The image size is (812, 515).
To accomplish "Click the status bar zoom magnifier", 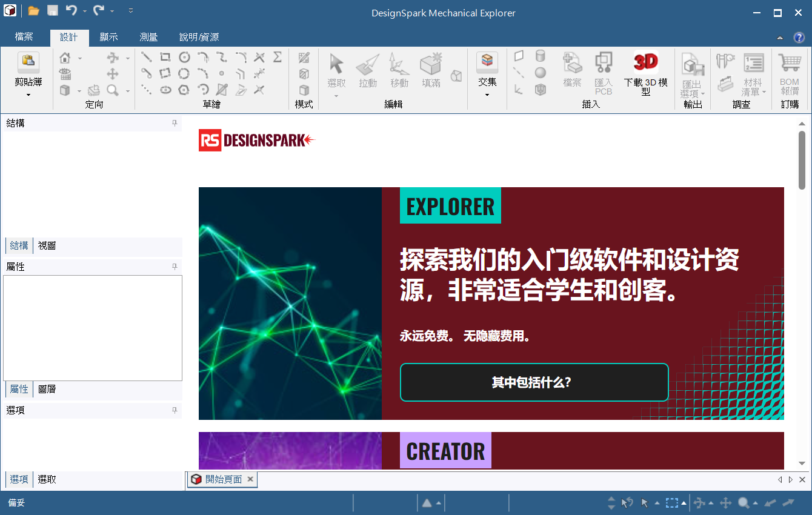I will click(744, 503).
